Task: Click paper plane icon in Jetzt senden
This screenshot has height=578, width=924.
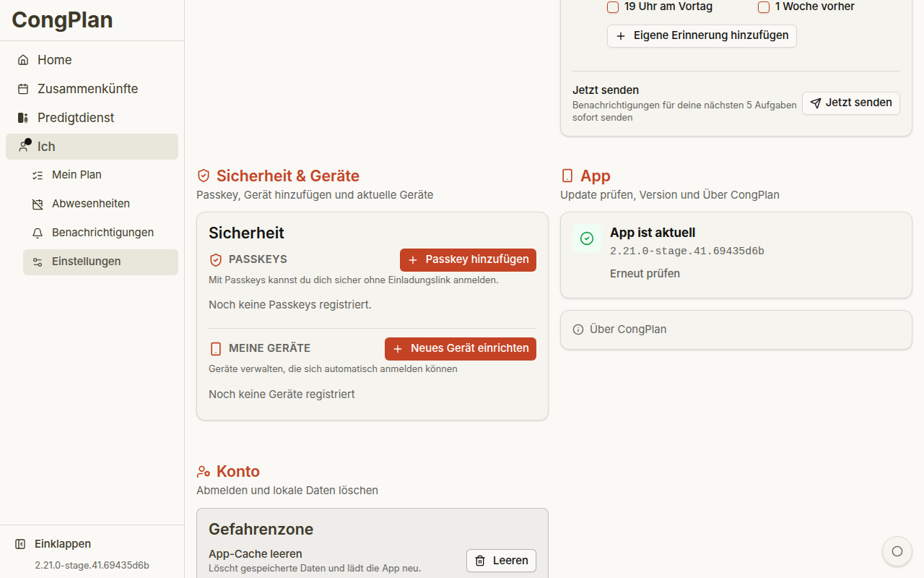Action: tap(816, 103)
